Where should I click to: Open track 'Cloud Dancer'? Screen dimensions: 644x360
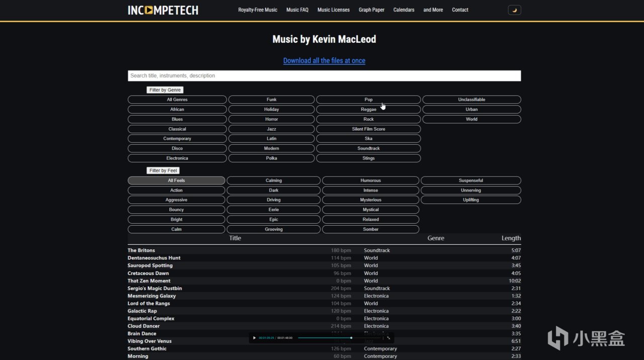(144, 326)
